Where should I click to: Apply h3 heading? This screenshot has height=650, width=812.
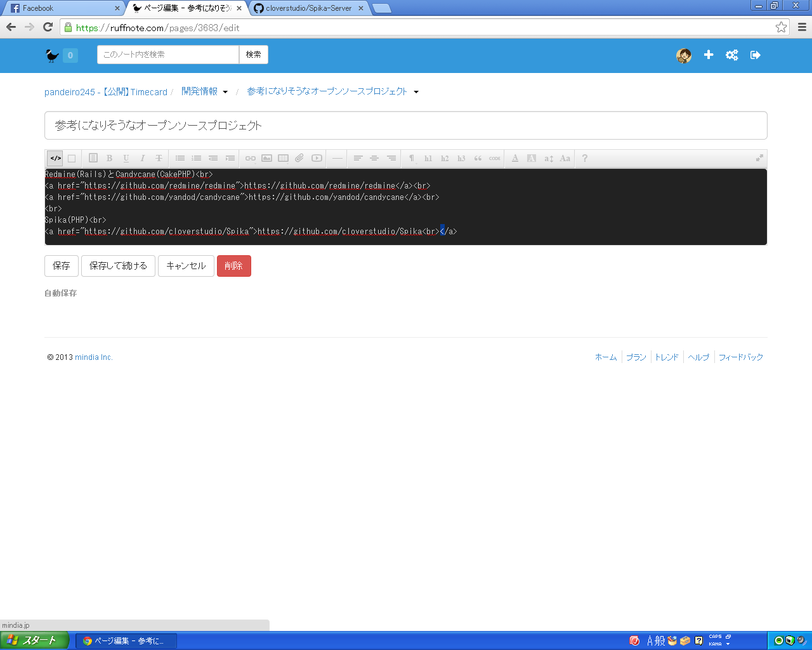[461, 158]
